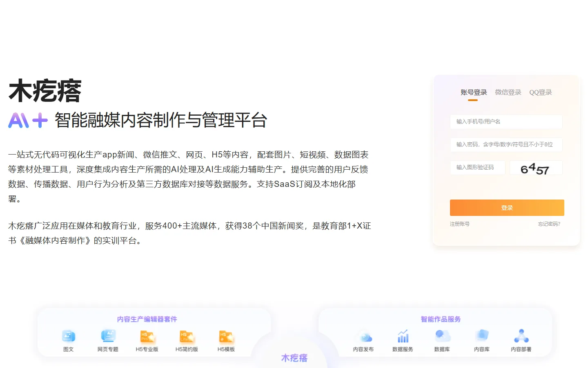
Task: Focus the 输入手机号/用户名 field
Action: [x=506, y=122]
